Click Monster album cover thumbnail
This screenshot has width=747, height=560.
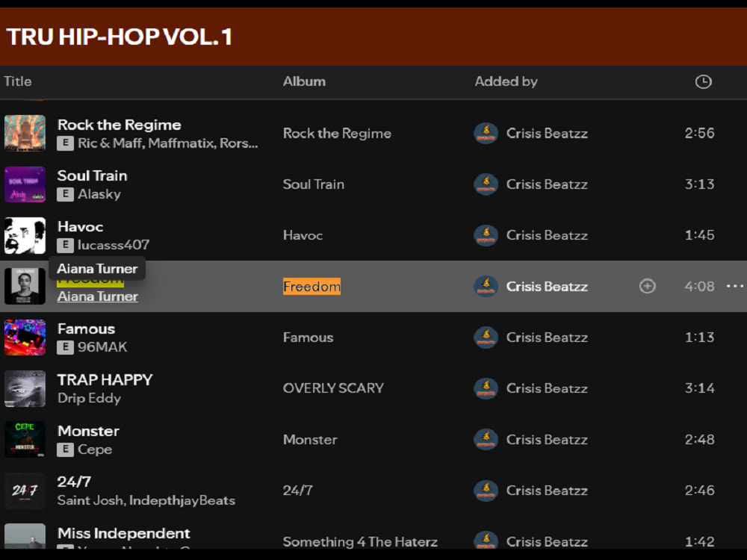[x=25, y=440]
